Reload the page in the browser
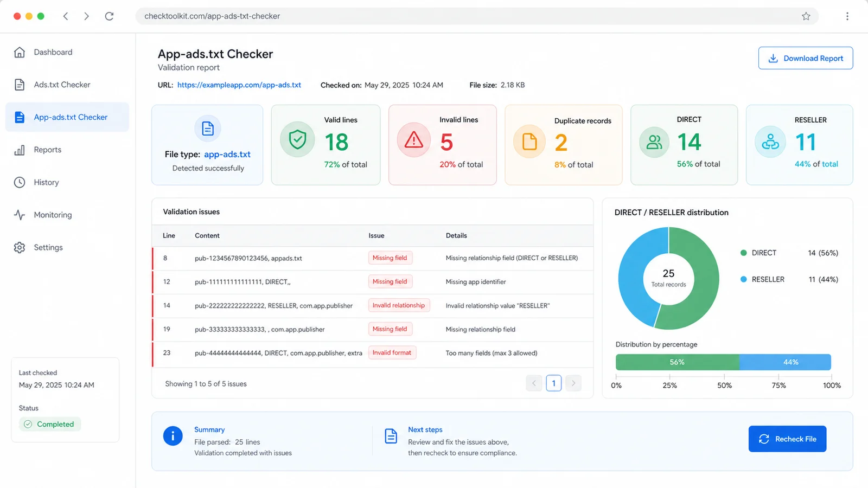The image size is (868, 488). click(109, 16)
